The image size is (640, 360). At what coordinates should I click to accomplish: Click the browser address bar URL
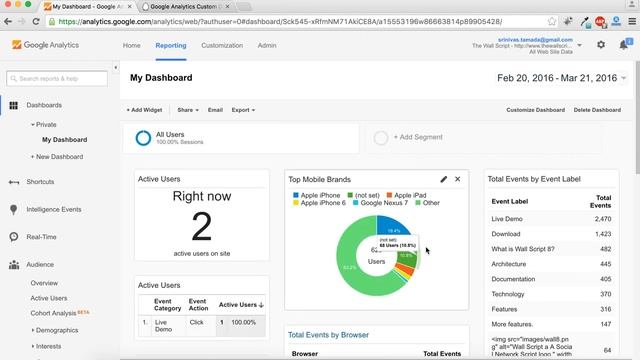point(280,22)
